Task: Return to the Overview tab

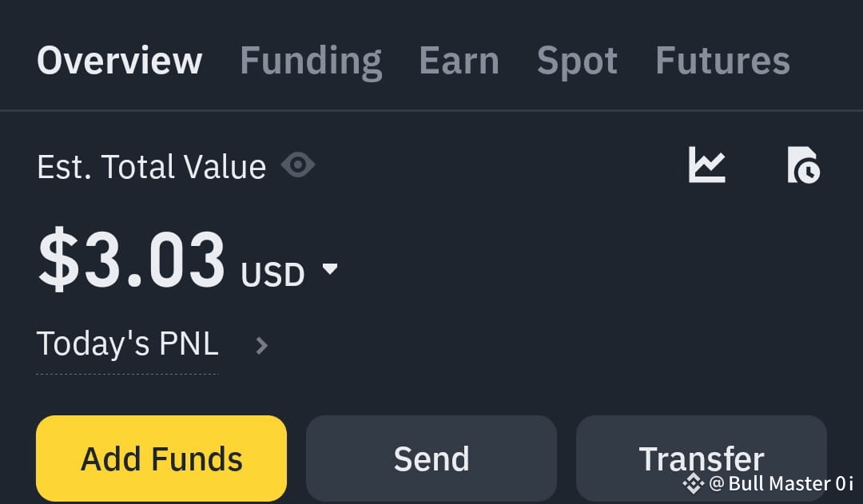Action: [x=119, y=60]
